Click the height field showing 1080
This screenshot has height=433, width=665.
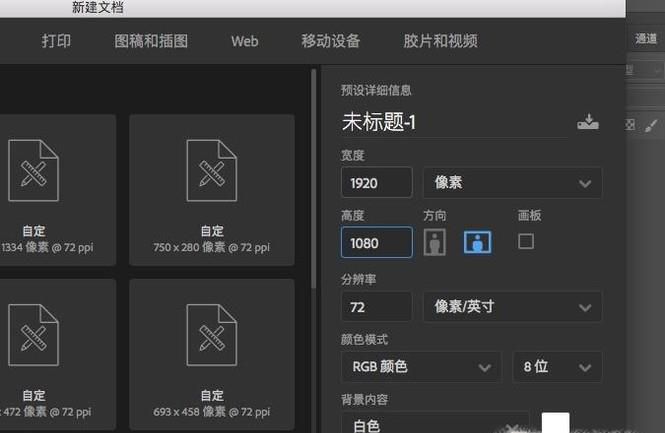[x=377, y=243]
